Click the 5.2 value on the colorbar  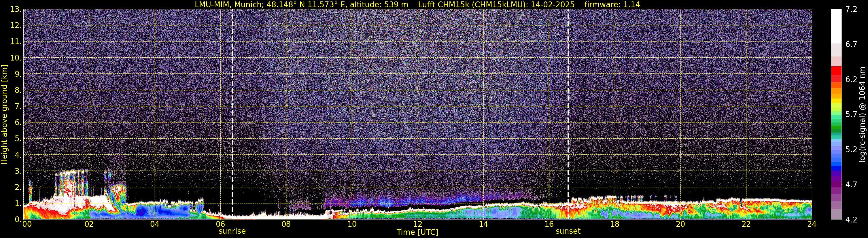click(851, 150)
